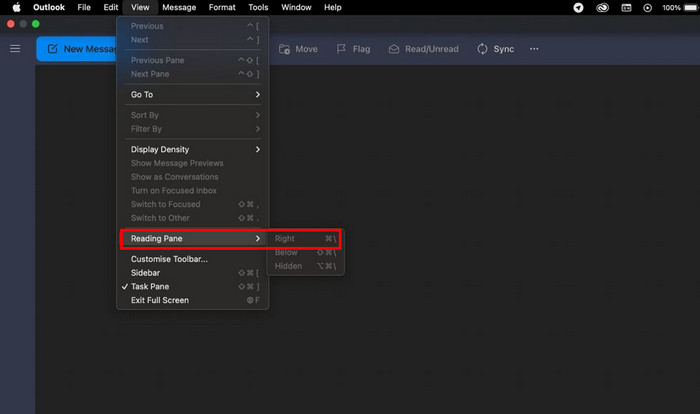
Task: Toggle the checked Task Pane option
Action: (149, 287)
